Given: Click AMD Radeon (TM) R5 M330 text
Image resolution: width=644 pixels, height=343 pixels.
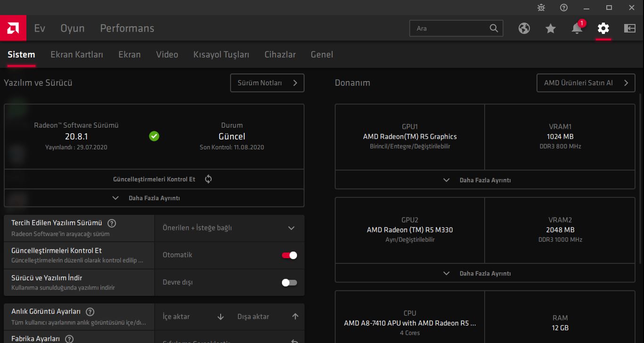Looking at the screenshot, I should (410, 230).
